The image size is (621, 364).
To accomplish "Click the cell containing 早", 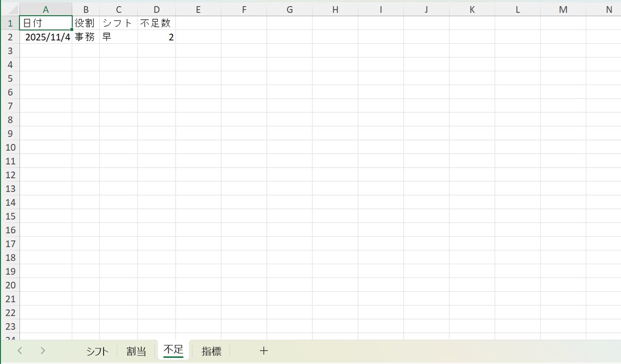I will [118, 37].
